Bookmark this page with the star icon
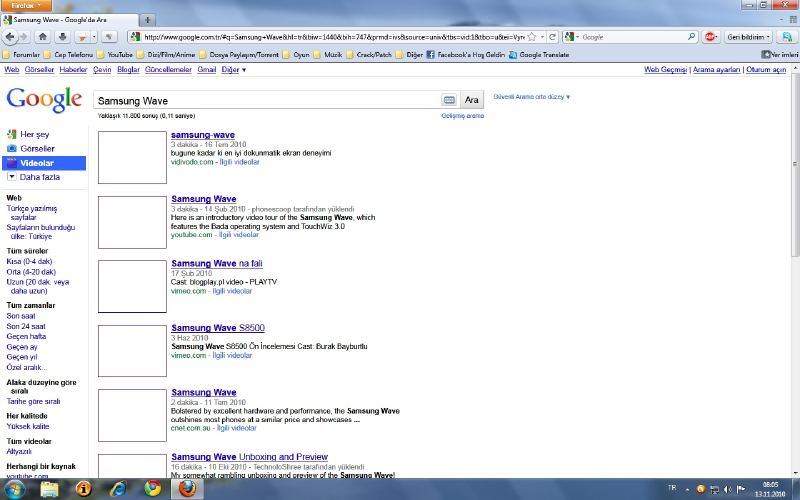Screen dimensions: 800x500 pos(532,37)
